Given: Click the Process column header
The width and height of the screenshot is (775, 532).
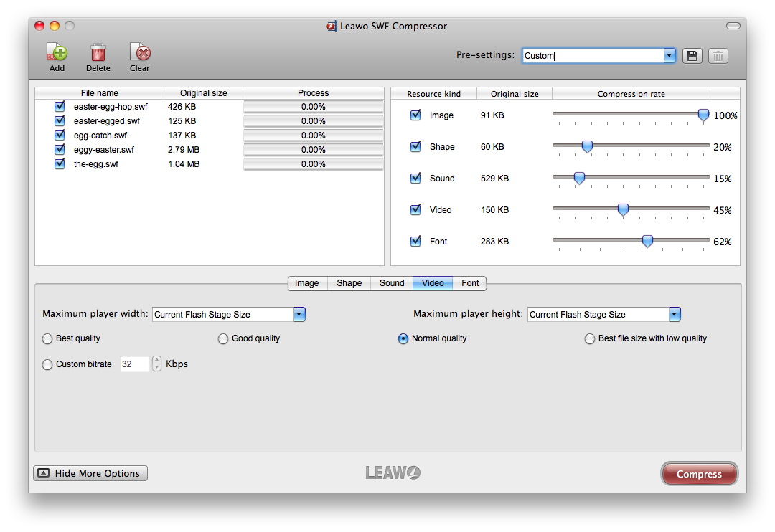Looking at the screenshot, I should [x=314, y=93].
